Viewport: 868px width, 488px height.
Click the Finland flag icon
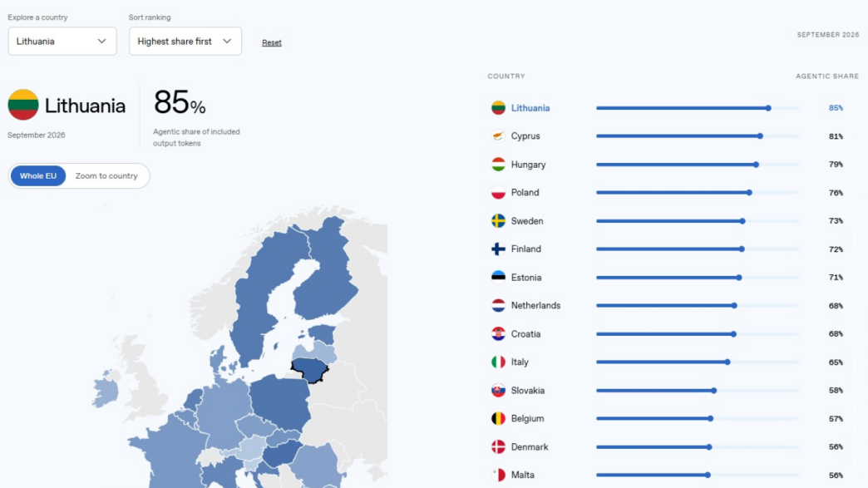tap(498, 249)
